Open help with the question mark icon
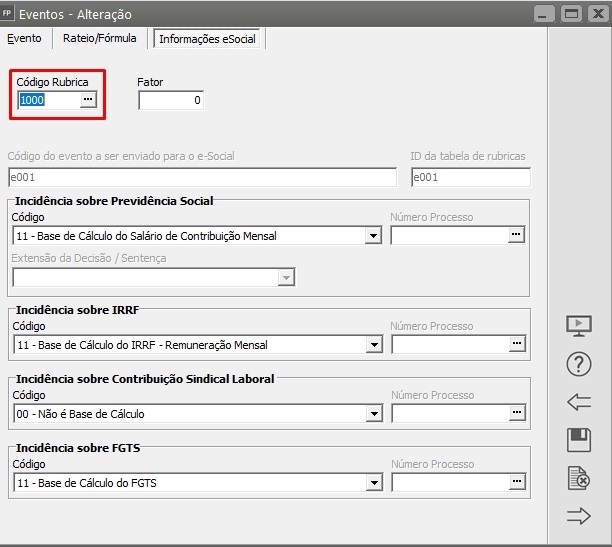 click(x=579, y=364)
